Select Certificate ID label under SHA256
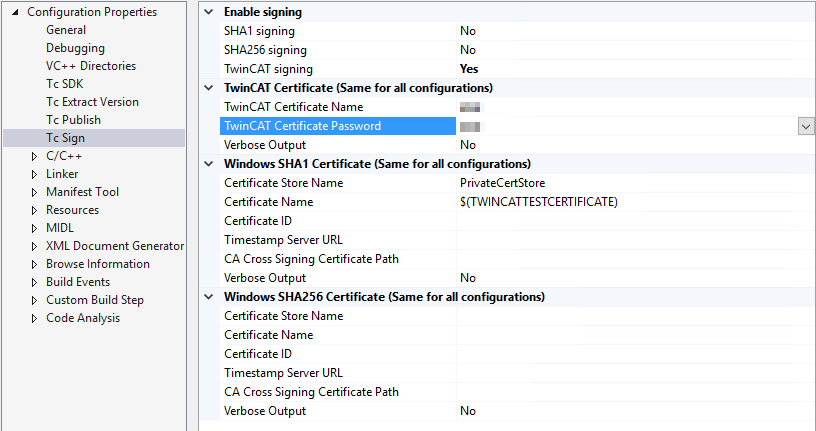The height and width of the screenshot is (431, 816). click(258, 354)
